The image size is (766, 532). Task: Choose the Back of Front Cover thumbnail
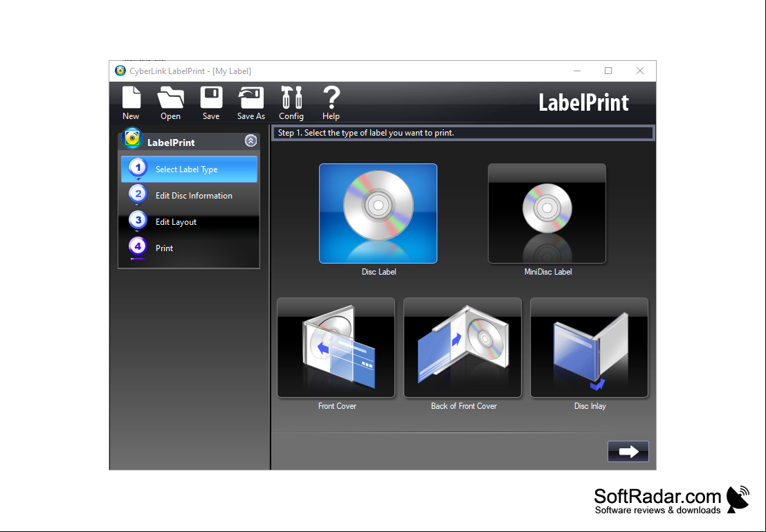(463, 347)
